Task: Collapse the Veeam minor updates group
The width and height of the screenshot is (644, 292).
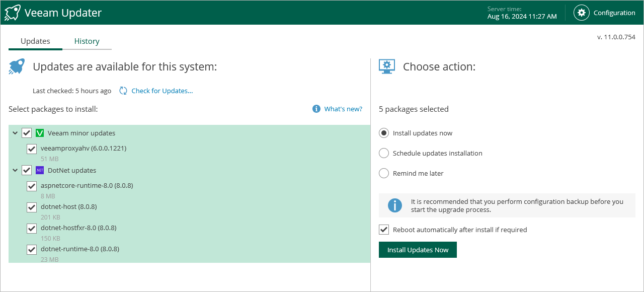Action: point(15,133)
